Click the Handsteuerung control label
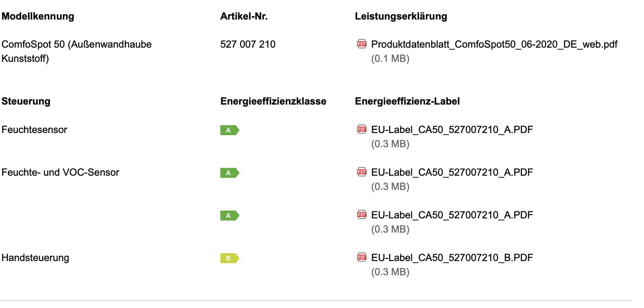 click(x=35, y=258)
